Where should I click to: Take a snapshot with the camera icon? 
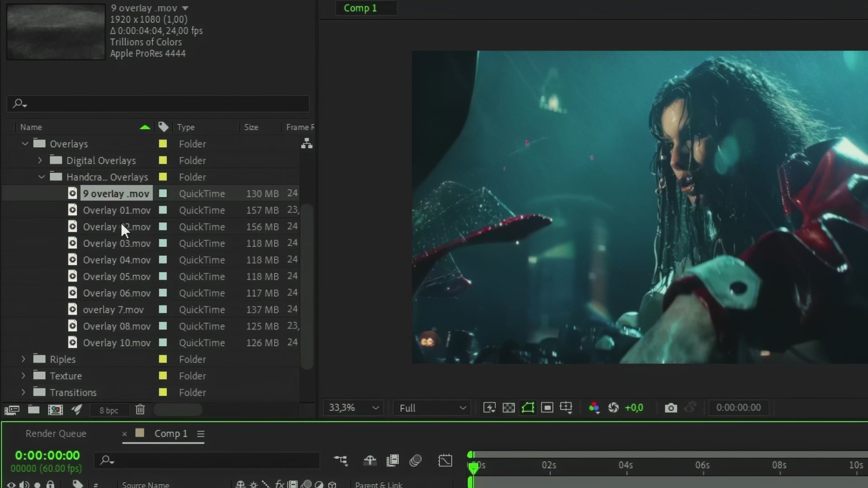pos(671,408)
